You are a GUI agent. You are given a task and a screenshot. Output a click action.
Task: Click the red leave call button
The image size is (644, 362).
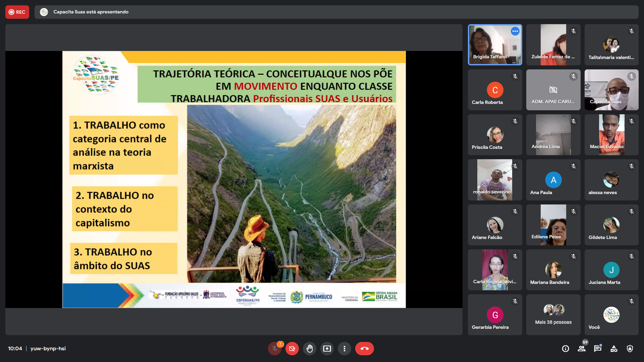click(x=364, y=349)
